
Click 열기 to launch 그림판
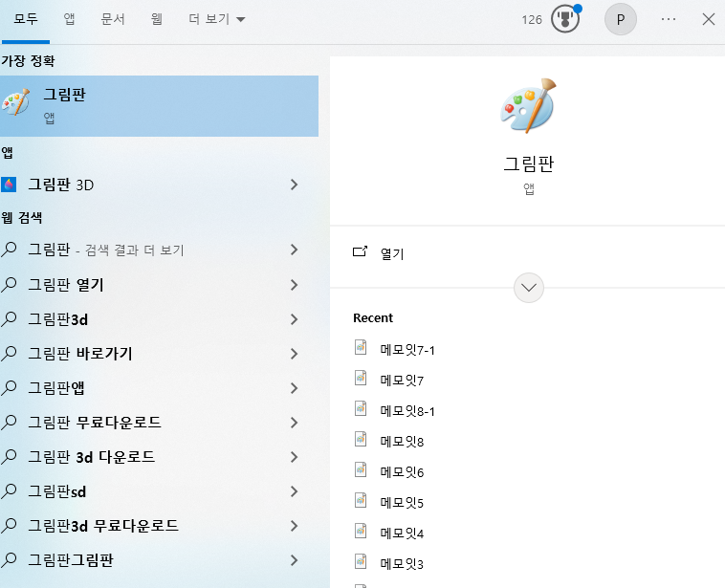(392, 253)
